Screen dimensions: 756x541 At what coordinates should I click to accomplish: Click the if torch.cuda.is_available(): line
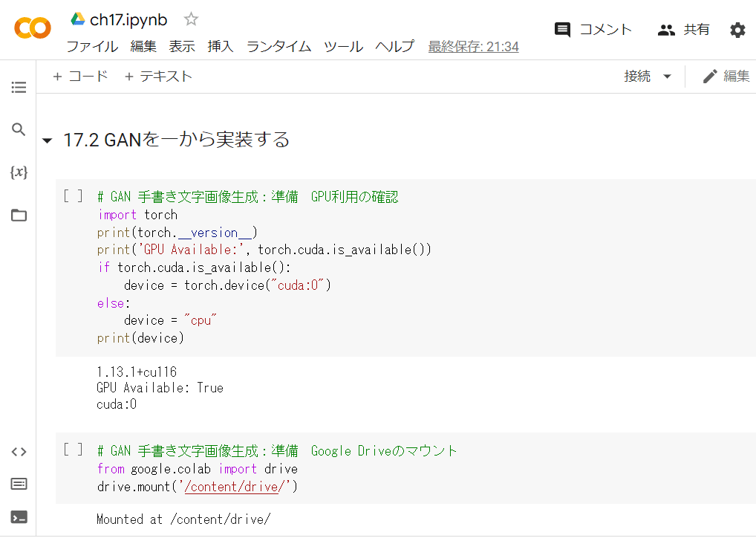[x=194, y=268]
